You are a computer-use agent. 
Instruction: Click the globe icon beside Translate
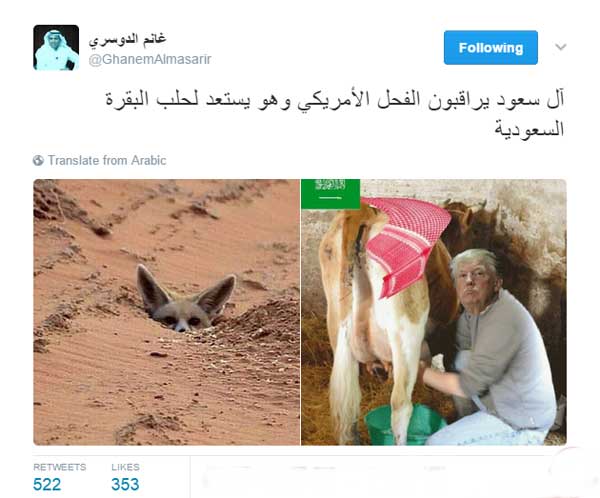[38, 160]
